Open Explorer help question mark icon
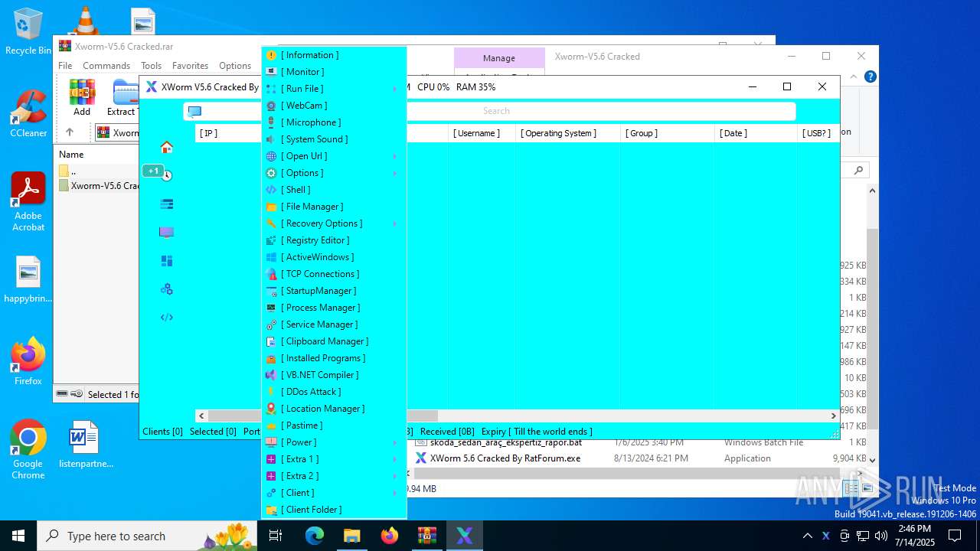980x551 pixels. [870, 77]
